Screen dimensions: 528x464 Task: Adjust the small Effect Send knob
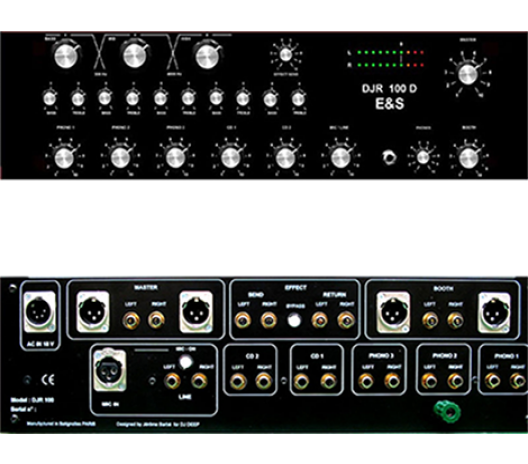coord(286,55)
